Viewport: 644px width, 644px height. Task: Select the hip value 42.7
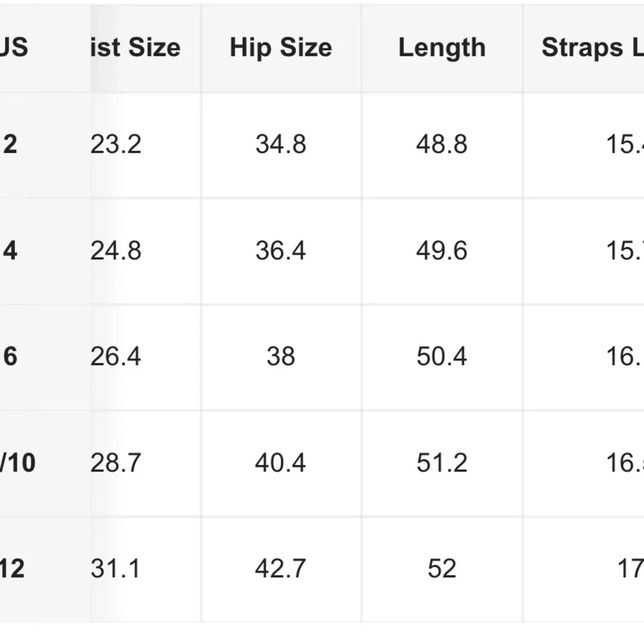point(281,569)
